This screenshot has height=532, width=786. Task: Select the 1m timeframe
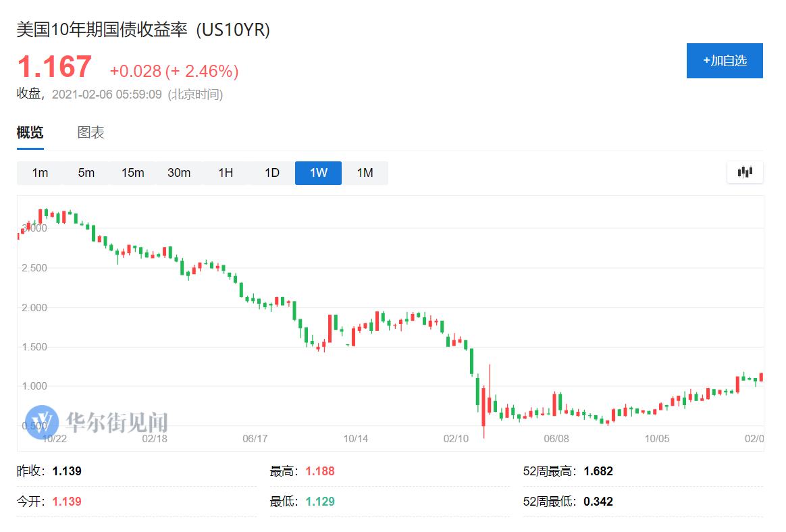pos(39,173)
